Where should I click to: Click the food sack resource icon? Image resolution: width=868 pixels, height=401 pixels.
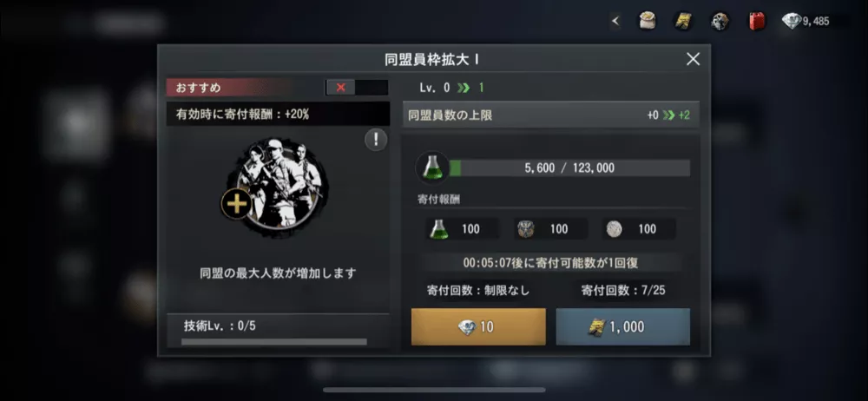[648, 22]
